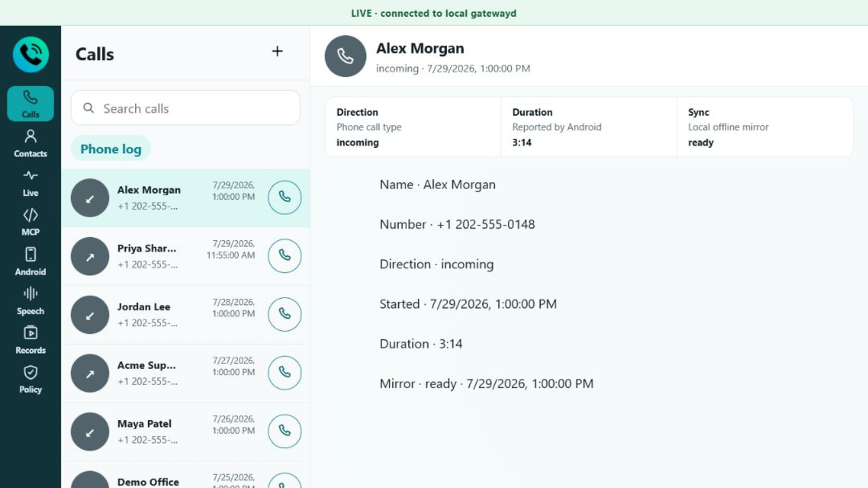Click outgoing arrow avatar for Priya Shar...
The width and height of the screenshot is (868, 488).
[x=90, y=256]
